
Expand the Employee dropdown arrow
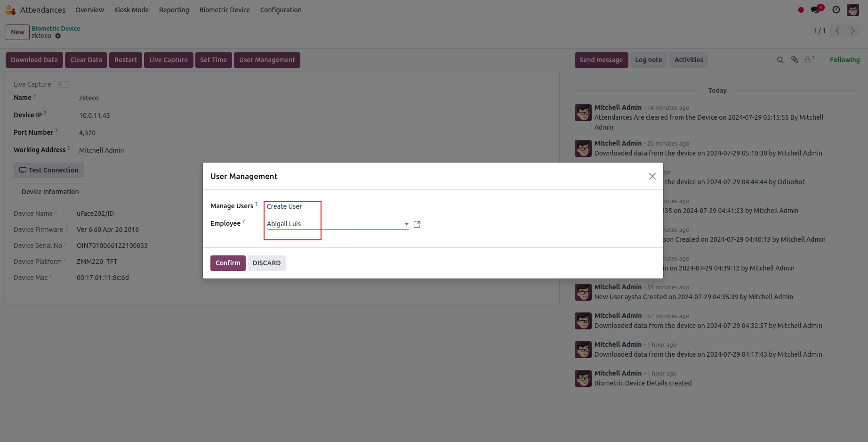407,224
